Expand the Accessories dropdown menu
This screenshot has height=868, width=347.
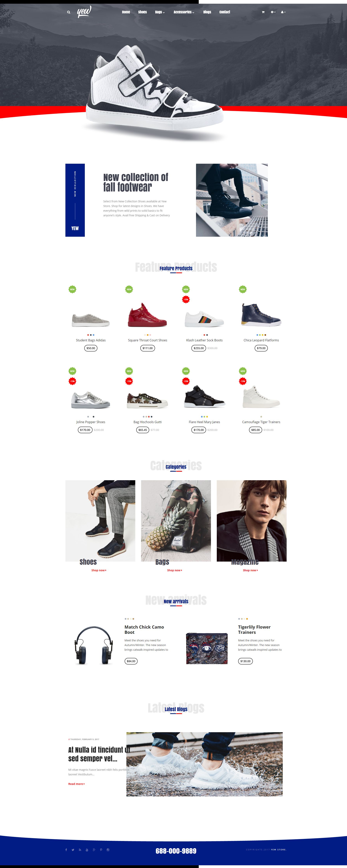(184, 12)
